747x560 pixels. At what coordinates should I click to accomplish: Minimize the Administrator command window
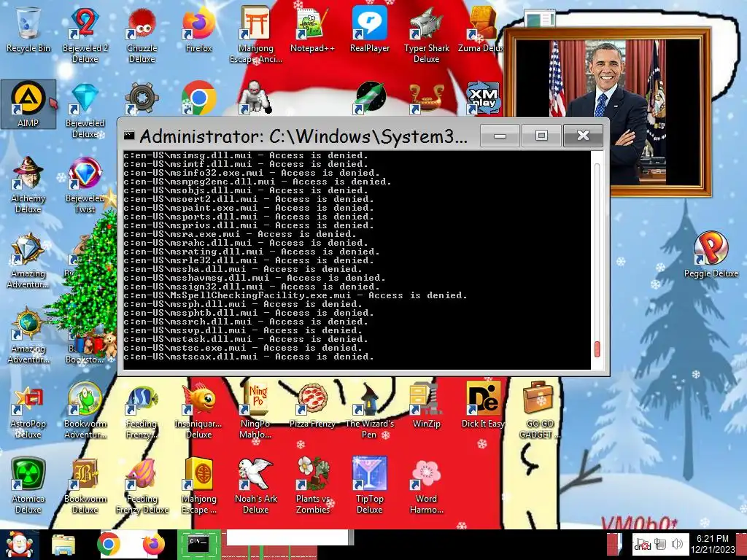point(500,136)
